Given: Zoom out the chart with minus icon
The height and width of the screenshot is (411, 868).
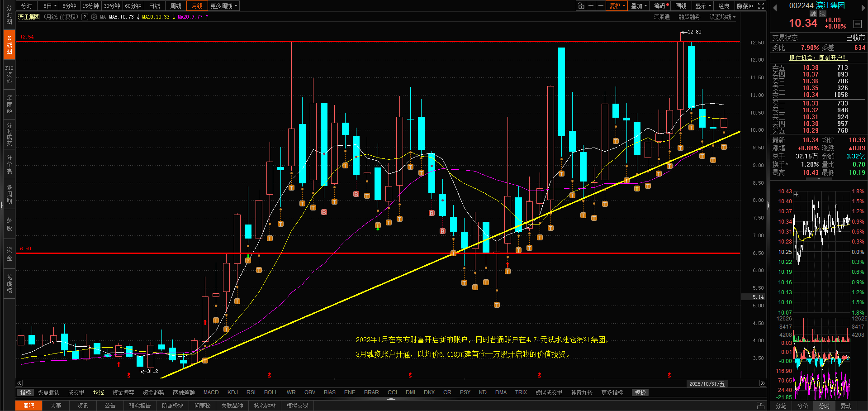Looking at the screenshot, I should (601, 6).
